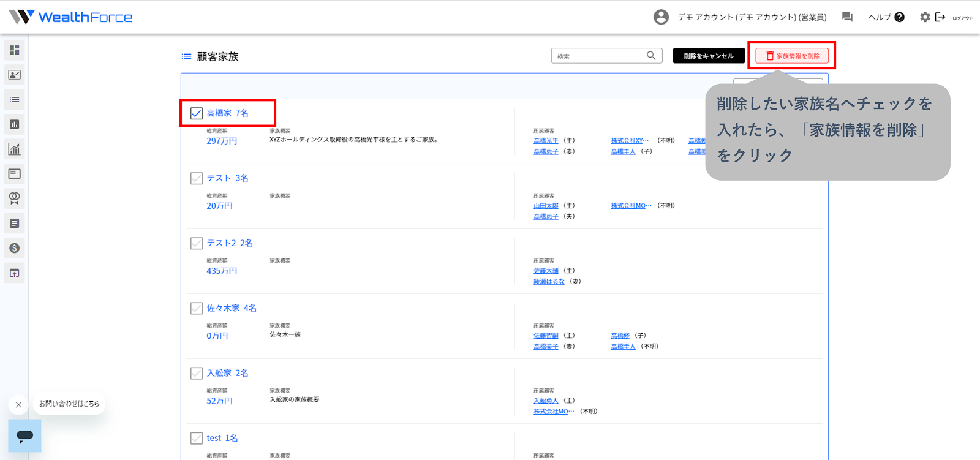Open 株式会社MO… in 入船家 row
980x460 pixels.
coord(554,412)
